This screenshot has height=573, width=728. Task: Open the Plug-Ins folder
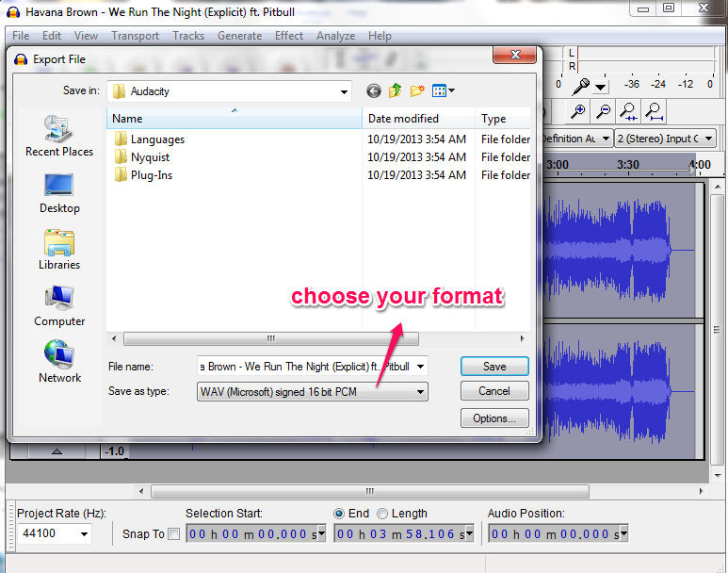[x=152, y=175]
